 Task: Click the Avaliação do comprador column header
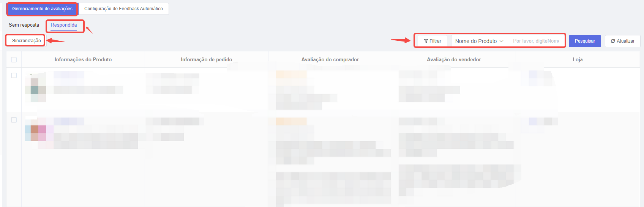coord(330,60)
